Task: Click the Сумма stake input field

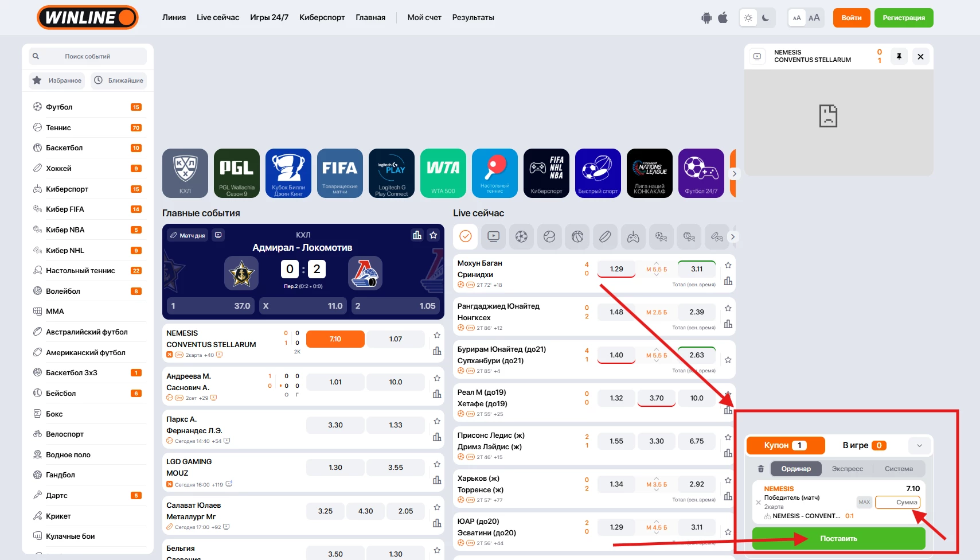Action: (897, 502)
